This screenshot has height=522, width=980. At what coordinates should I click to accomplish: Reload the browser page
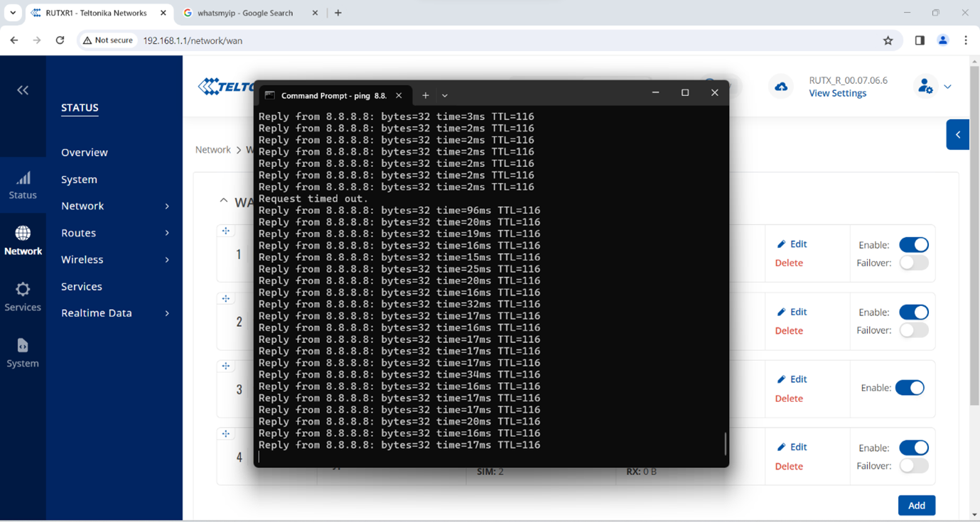60,40
